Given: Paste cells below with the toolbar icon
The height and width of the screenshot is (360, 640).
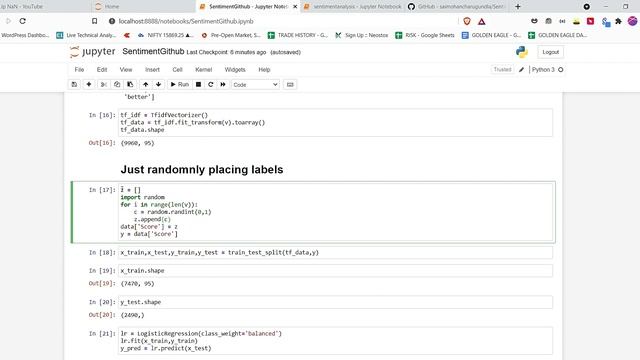Looking at the screenshot, I should tap(130, 84).
